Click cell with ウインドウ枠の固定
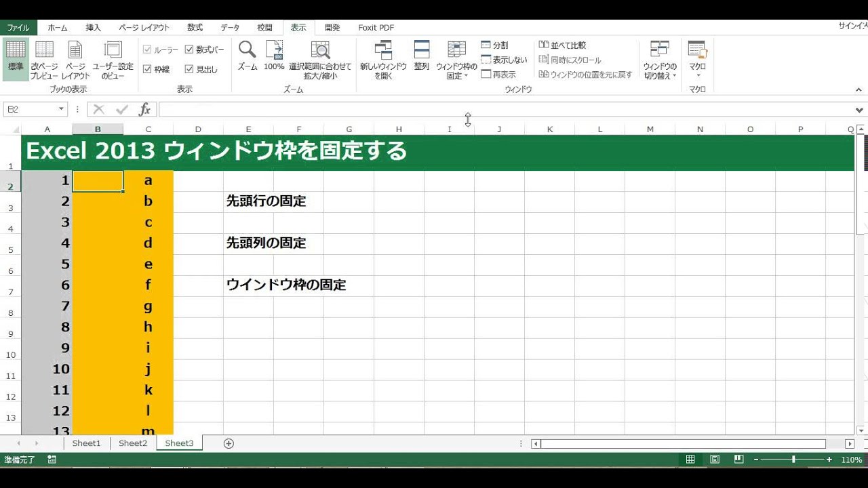This screenshot has width=868, height=488. tap(285, 285)
